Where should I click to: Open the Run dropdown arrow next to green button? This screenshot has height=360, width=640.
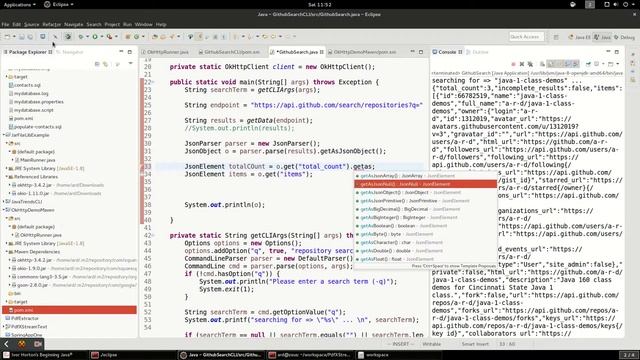point(102,37)
